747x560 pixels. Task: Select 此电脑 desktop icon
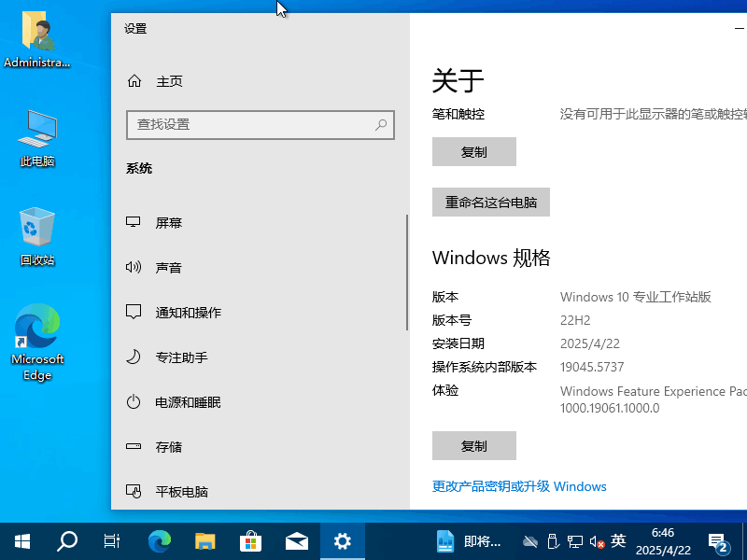pyautogui.click(x=37, y=138)
